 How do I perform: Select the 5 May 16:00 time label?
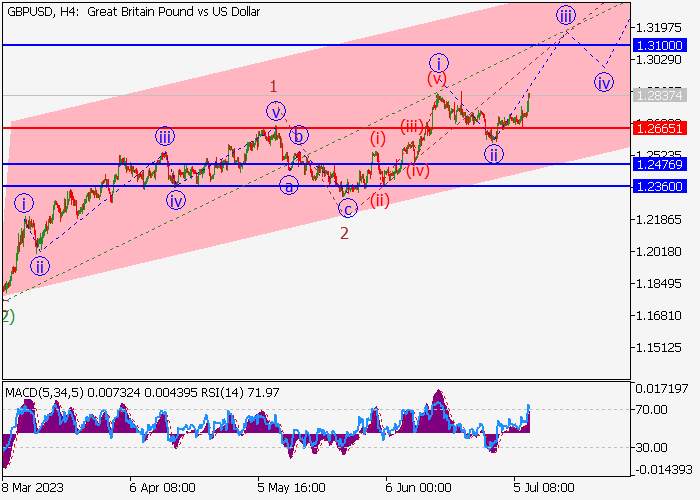tap(291, 488)
